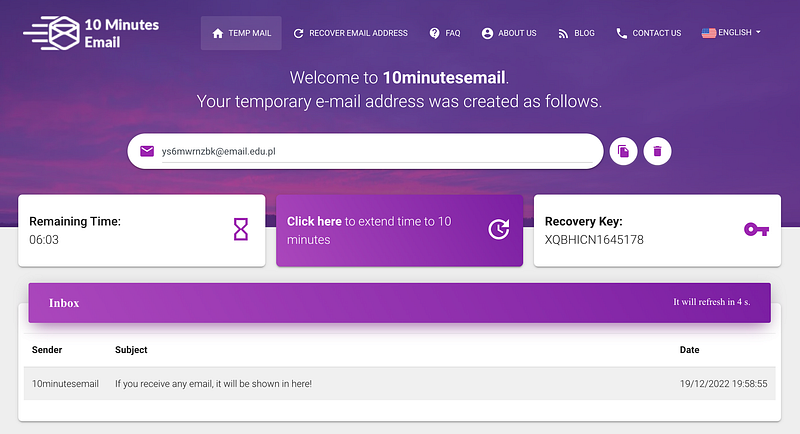Open the 10minutesemail message in inbox

399,384
